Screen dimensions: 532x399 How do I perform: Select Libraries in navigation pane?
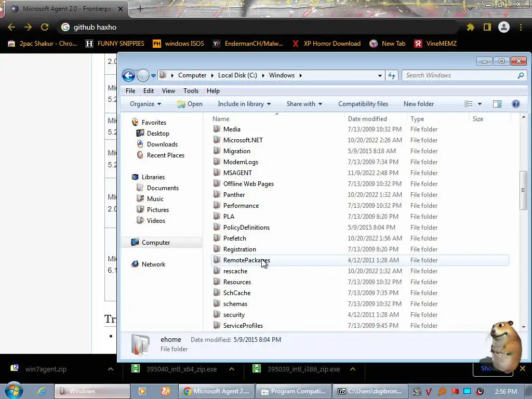(153, 177)
